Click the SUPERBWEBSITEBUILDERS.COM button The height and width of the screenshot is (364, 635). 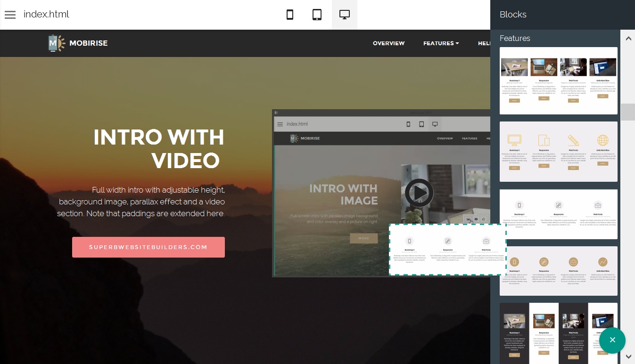[x=148, y=247]
